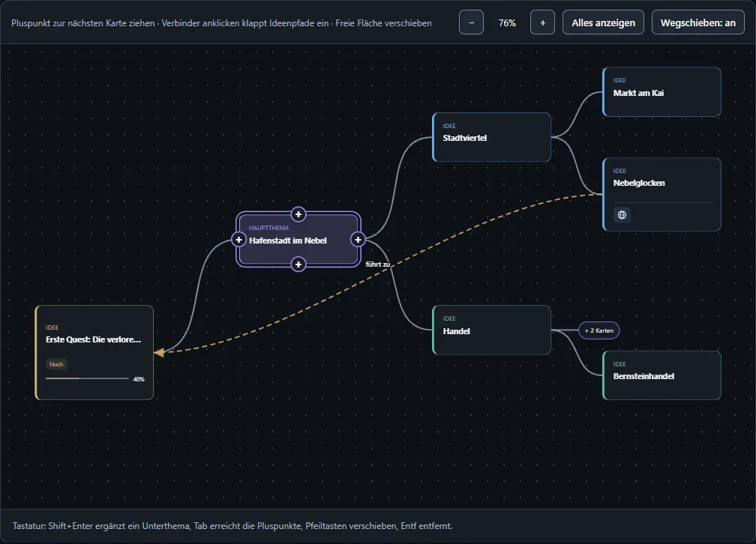Click the HAUPTTHEMA label on the central card
The image size is (756, 544).
[x=269, y=228]
